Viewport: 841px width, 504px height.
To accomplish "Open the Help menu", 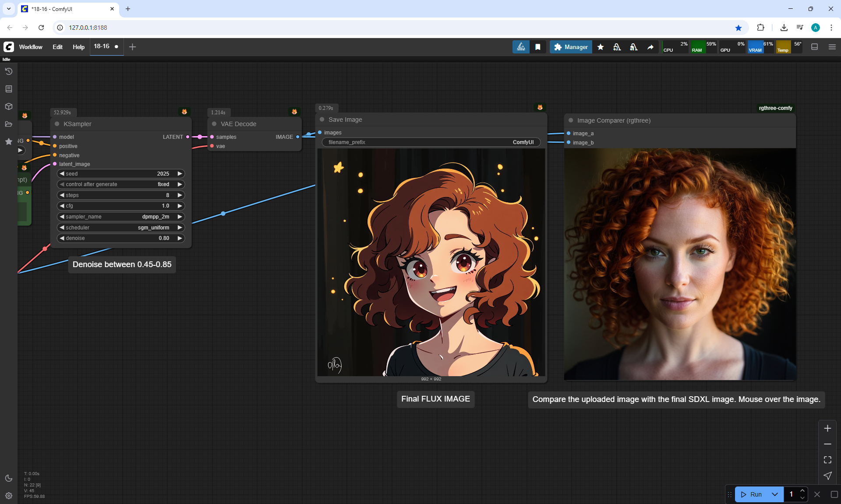I will (x=78, y=47).
